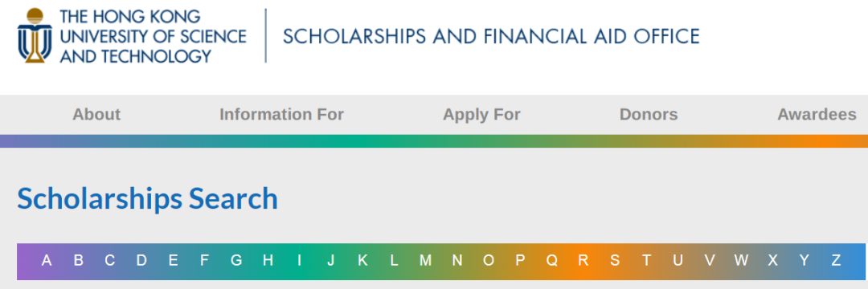Select letter Z in alphabet index
The height and width of the screenshot is (289, 868).
pyautogui.click(x=836, y=260)
